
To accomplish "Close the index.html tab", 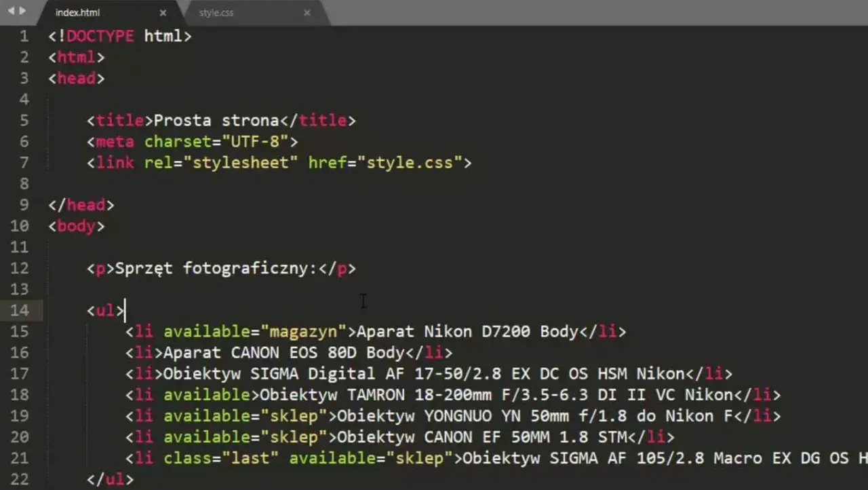I will tap(163, 13).
